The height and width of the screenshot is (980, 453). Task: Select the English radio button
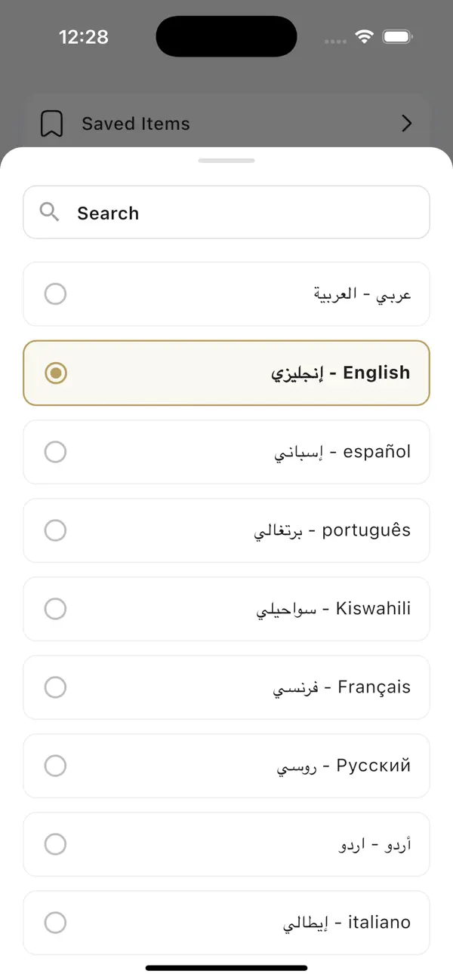tap(56, 373)
